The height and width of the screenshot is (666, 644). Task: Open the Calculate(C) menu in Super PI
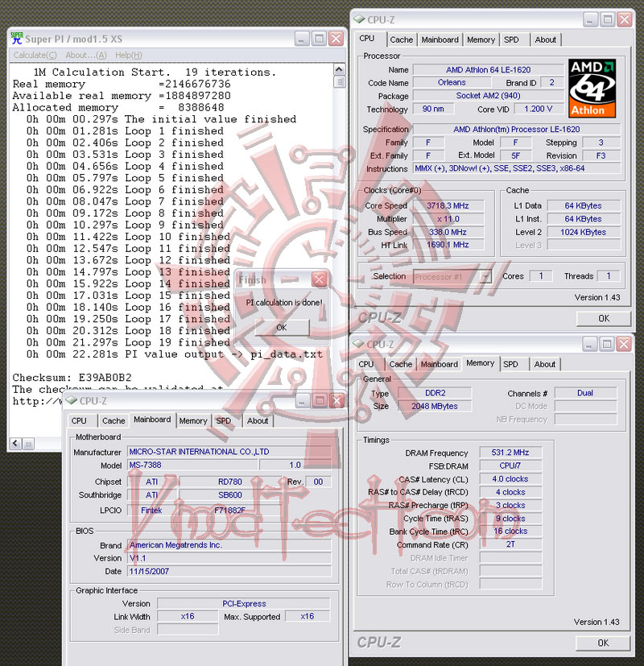(x=35, y=56)
